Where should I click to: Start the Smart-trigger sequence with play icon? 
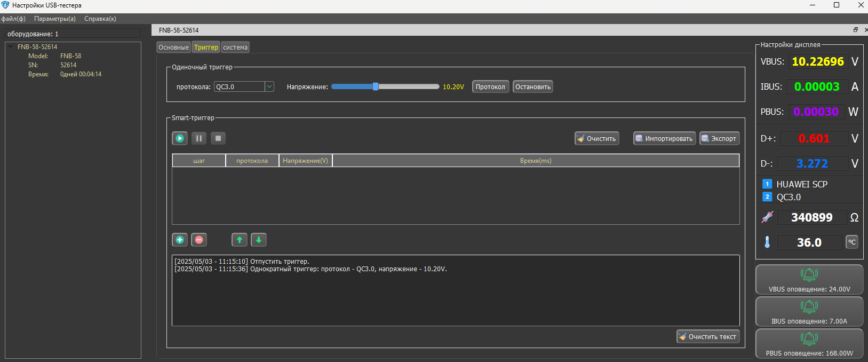[x=180, y=138]
